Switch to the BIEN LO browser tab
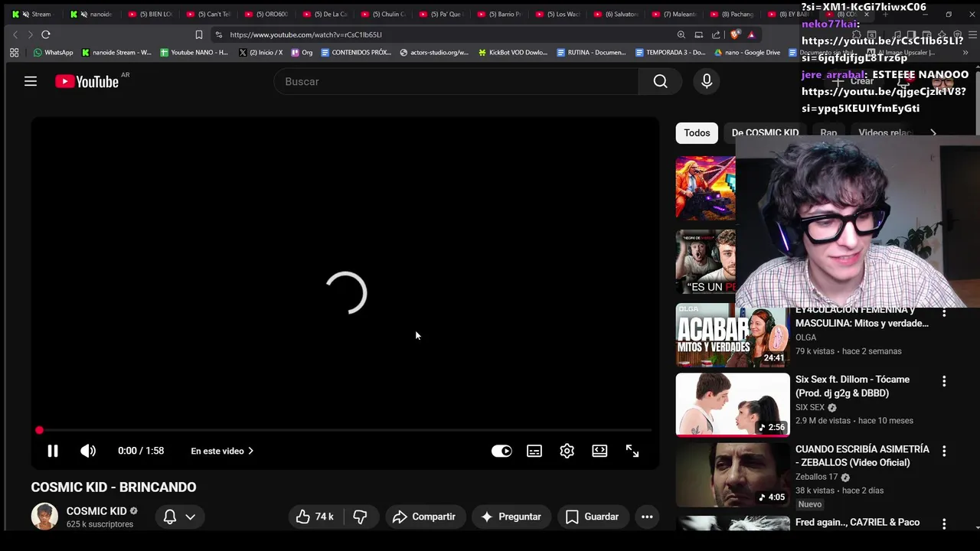 [151, 14]
